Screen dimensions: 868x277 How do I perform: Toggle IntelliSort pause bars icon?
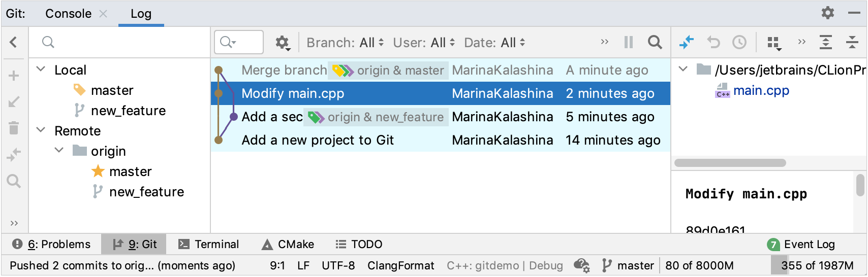point(629,42)
